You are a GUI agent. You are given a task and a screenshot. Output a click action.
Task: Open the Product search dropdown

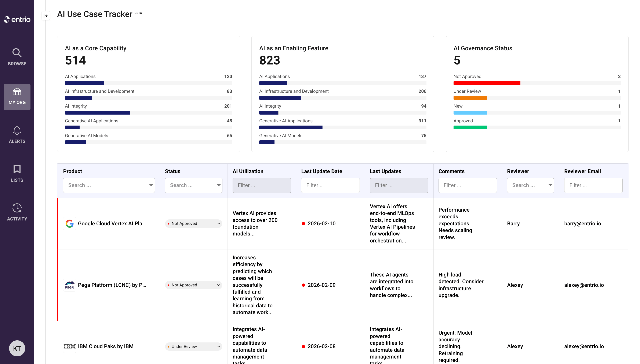109,185
